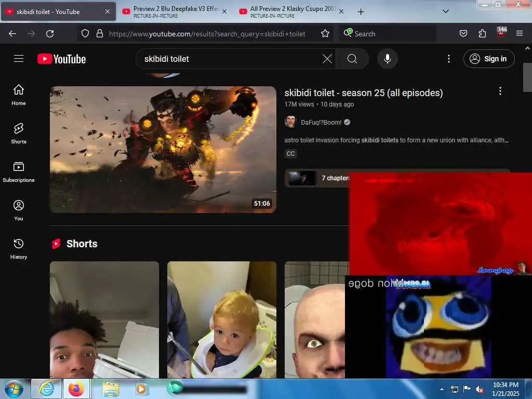Save page to Pocket

tap(463, 34)
